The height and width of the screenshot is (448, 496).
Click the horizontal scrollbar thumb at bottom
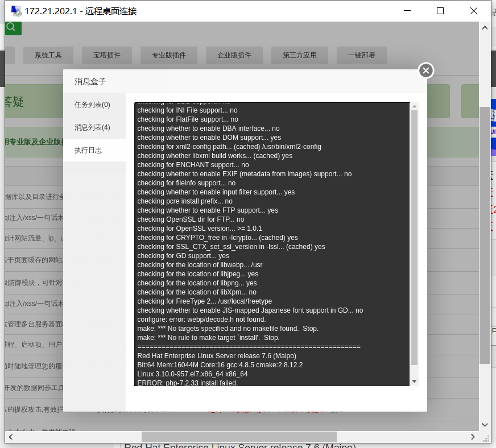pos(239,437)
